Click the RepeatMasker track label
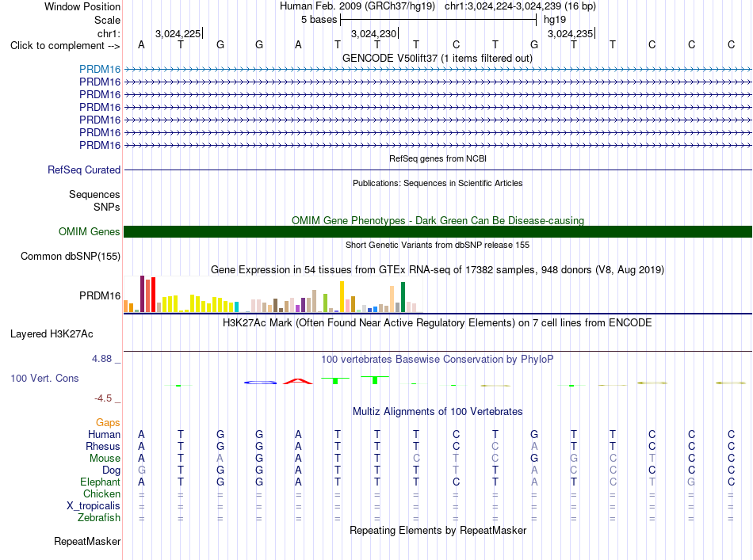753x560 pixels. [87, 541]
